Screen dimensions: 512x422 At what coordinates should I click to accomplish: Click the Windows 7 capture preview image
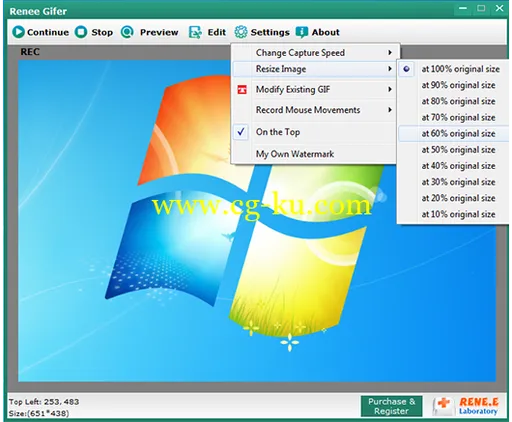pyautogui.click(x=257, y=221)
